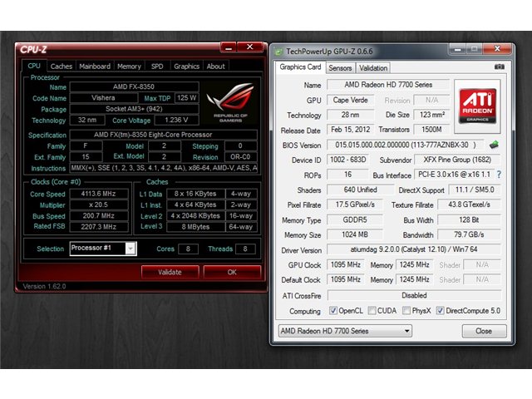
Task: Click the ATI Radeon logo in GPU-Z
Action: click(x=477, y=106)
